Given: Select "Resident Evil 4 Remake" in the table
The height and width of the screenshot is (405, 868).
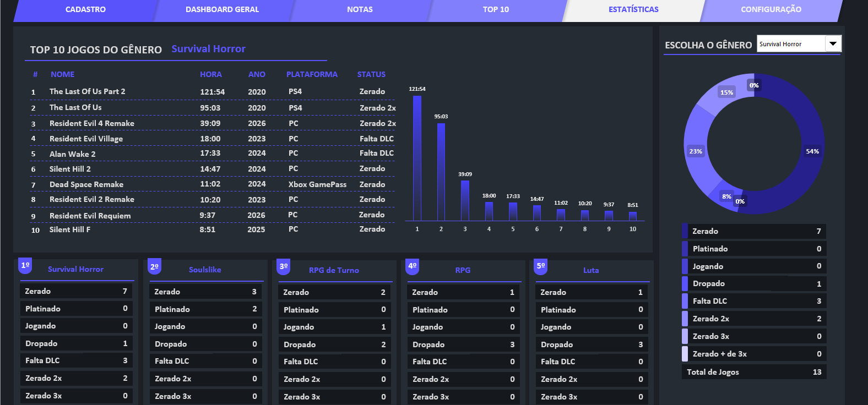Looking at the screenshot, I should (92, 123).
